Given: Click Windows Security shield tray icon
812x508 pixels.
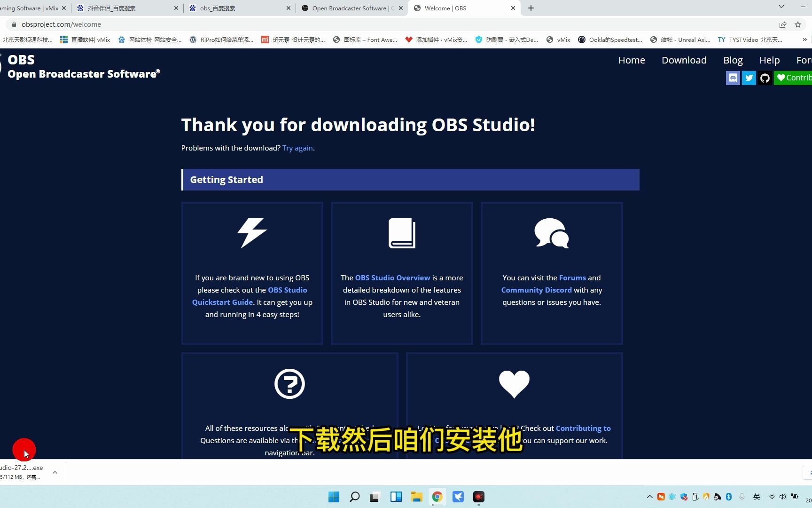Looking at the screenshot, I should [684, 497].
